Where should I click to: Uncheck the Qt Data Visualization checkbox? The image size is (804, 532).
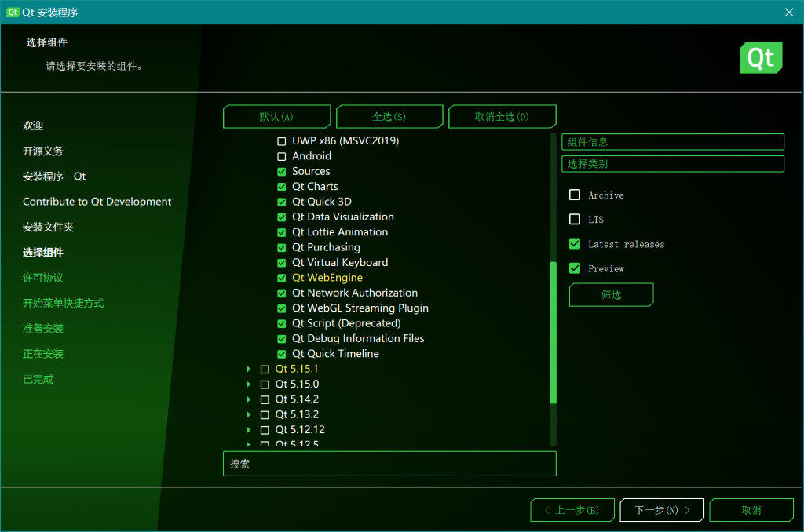pyautogui.click(x=282, y=217)
